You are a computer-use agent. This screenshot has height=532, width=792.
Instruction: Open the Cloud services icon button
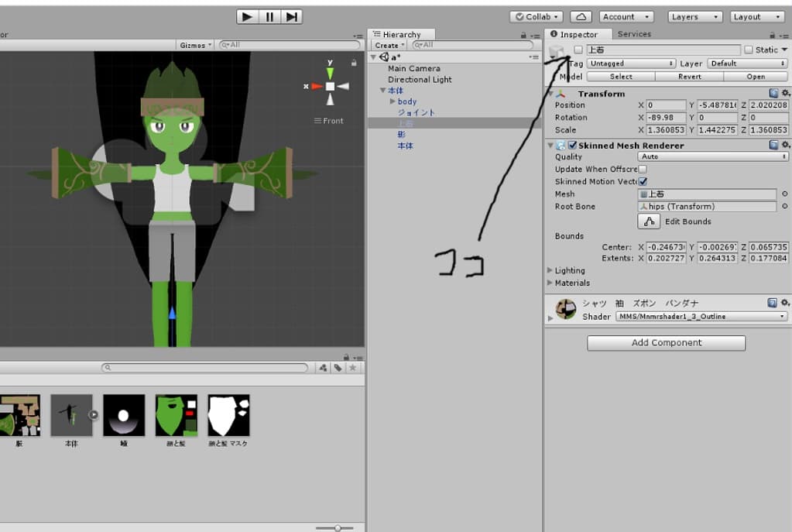(581, 16)
